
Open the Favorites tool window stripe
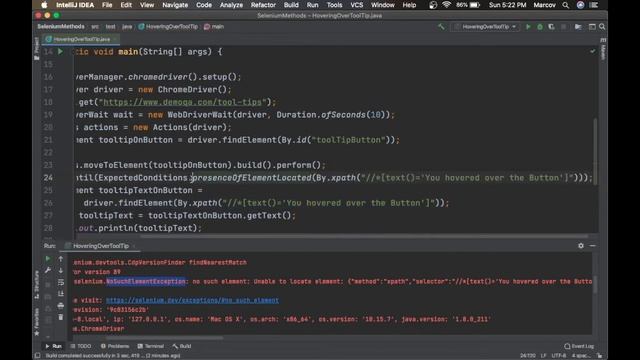point(36,322)
